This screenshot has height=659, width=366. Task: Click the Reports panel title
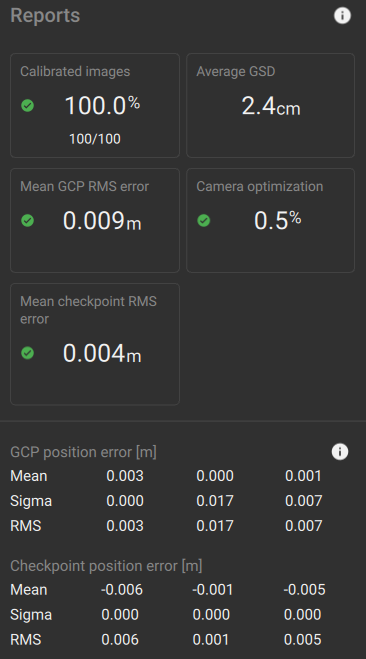45,16
